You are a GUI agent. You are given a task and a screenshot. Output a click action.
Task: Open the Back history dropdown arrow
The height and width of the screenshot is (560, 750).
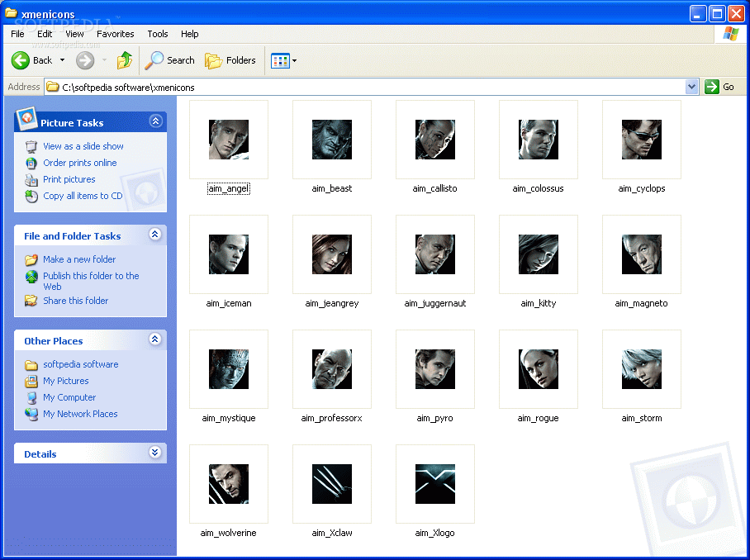[x=62, y=60]
